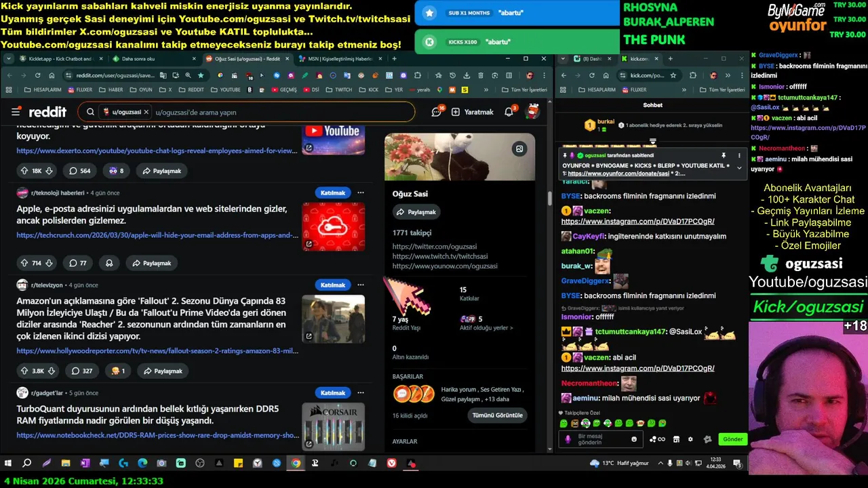
Task: Open 'Aktif olduğu yerler' expander
Action: [x=486, y=328]
